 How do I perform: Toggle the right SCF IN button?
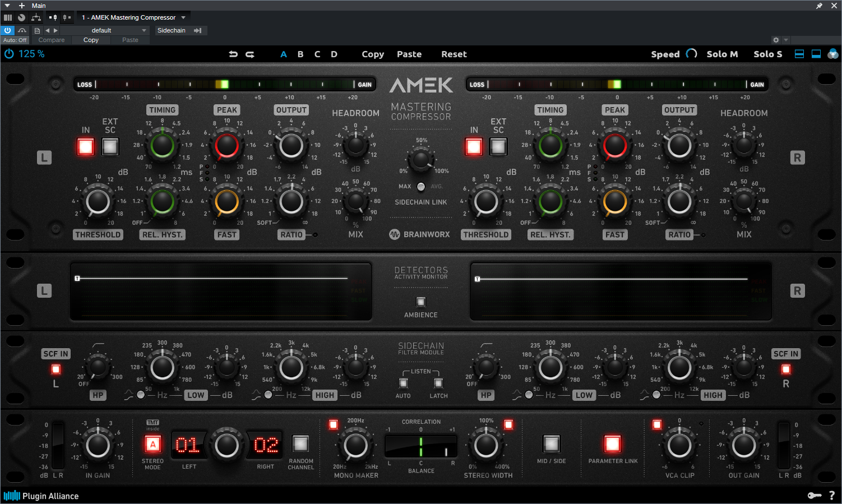[786, 369]
